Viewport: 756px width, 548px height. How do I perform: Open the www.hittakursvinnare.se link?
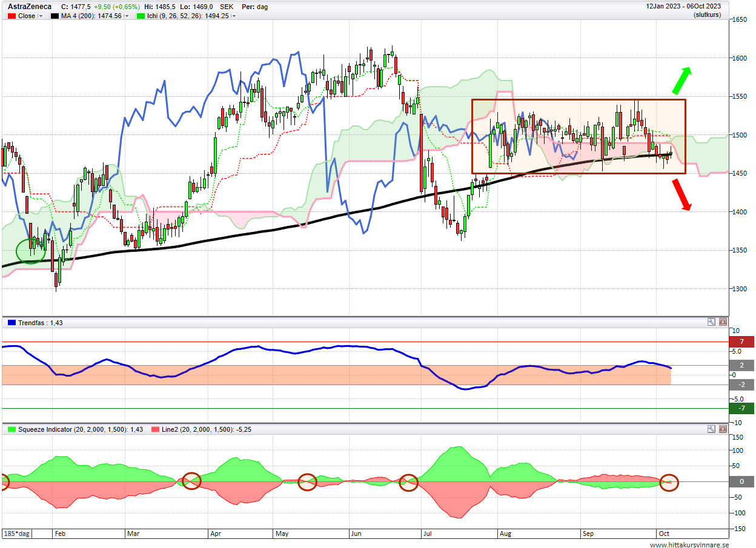click(x=689, y=544)
